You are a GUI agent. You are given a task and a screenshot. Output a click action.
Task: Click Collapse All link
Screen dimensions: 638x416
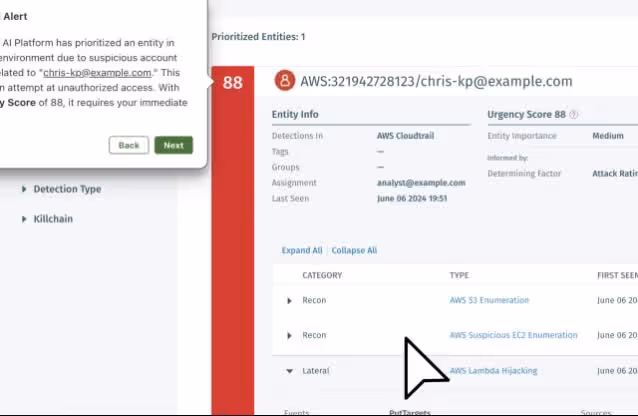pos(354,250)
